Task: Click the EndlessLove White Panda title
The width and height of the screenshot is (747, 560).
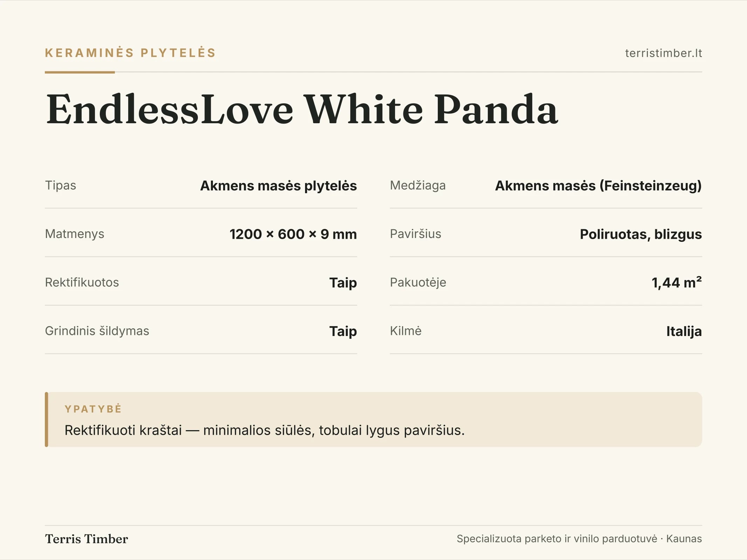Action: point(302,109)
